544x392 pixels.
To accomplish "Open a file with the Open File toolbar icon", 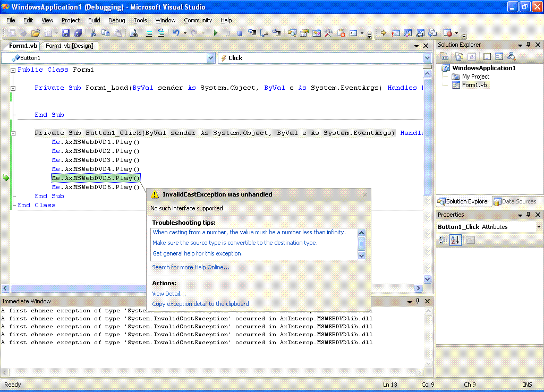I will [36, 33].
